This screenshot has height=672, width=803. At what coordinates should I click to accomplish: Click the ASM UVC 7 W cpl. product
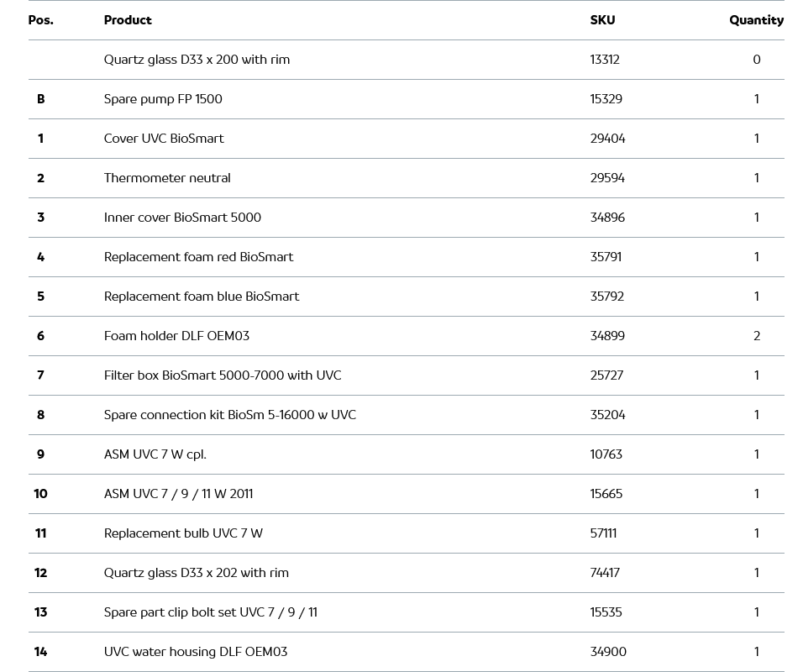coord(155,454)
